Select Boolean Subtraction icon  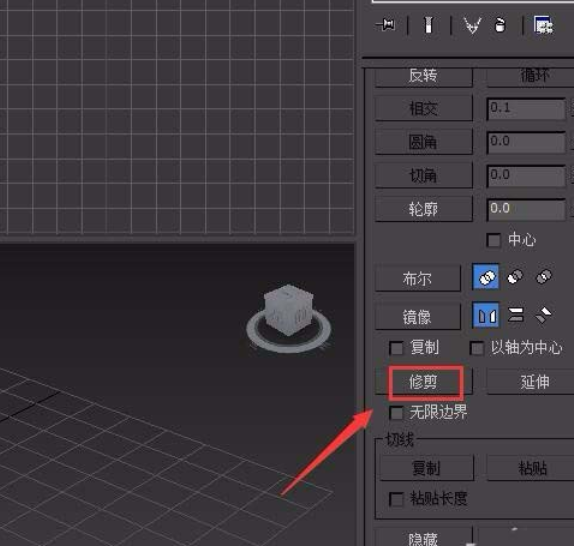[515, 277]
